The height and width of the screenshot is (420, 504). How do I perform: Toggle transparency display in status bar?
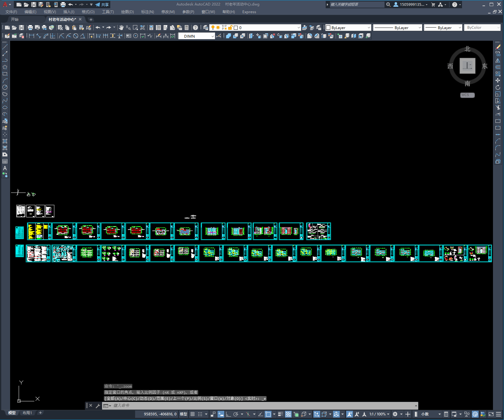288,414
